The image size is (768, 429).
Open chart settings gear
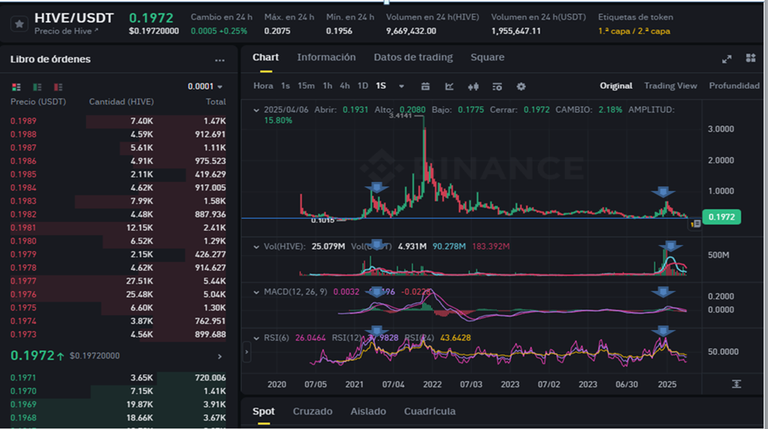point(521,87)
